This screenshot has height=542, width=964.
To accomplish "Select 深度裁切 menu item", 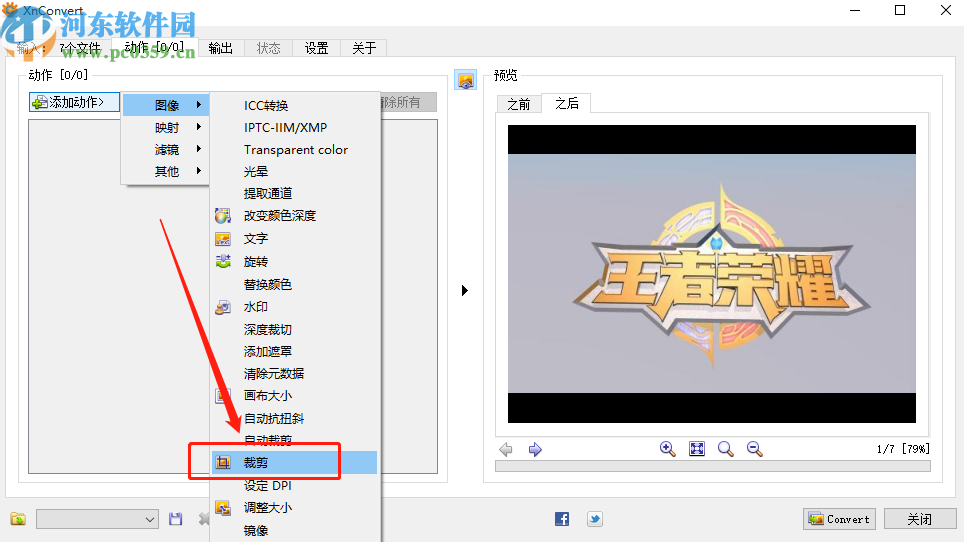I will tap(267, 329).
